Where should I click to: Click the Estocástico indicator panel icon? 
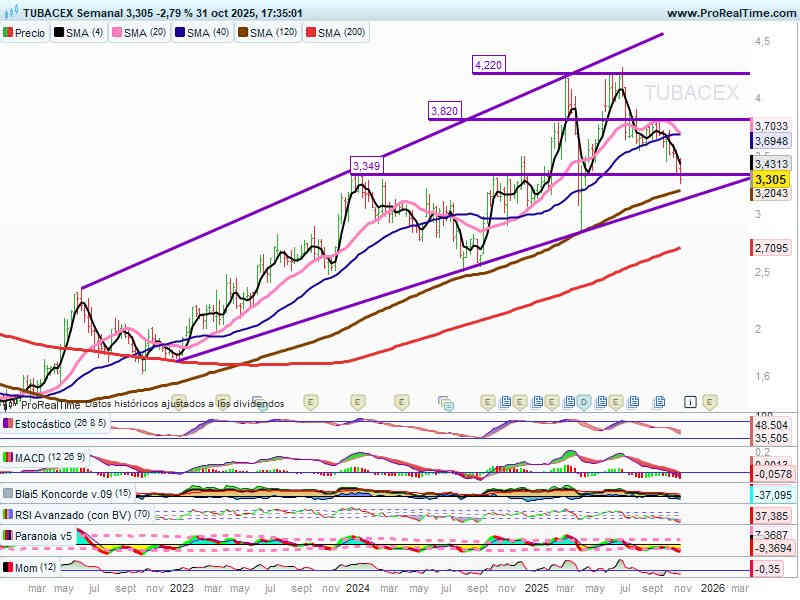click(x=8, y=424)
